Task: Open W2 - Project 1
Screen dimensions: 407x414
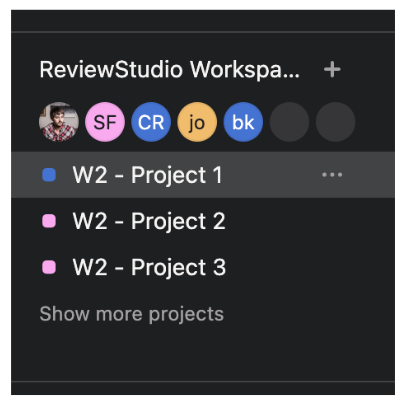Action: pyautogui.click(x=147, y=175)
